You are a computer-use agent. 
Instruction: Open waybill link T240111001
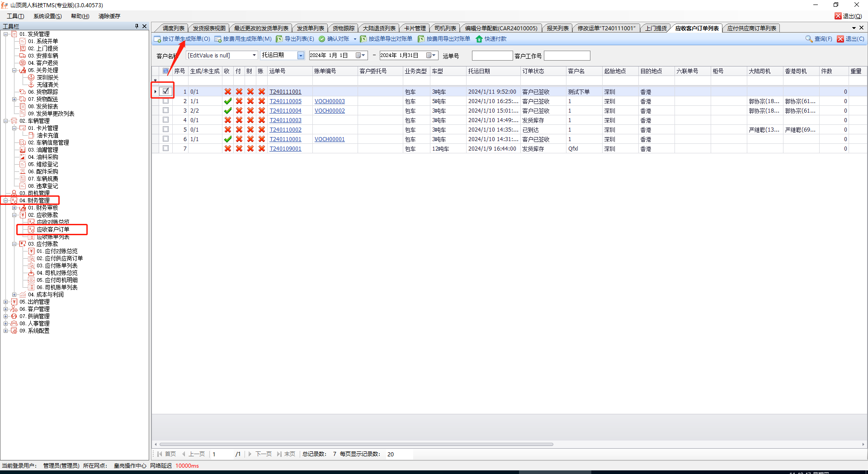click(x=285, y=92)
